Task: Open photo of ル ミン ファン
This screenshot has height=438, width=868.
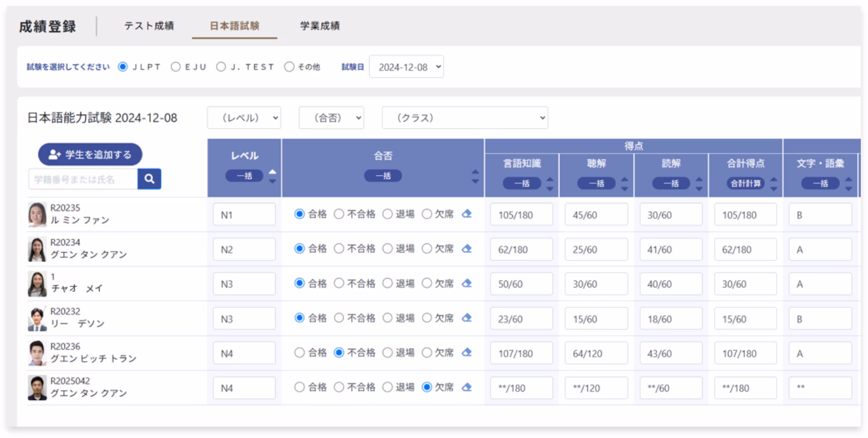Action: click(37, 215)
